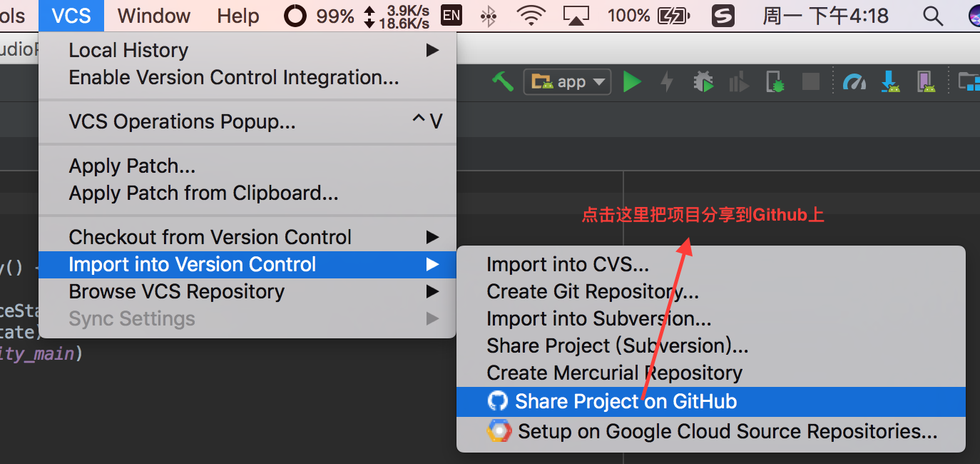Viewport: 980px width, 464px height.
Task: Open the SDK Manager download icon
Action: [890, 82]
